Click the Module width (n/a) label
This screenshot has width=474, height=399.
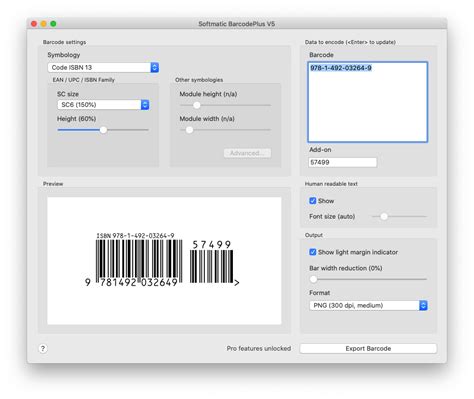pyautogui.click(x=207, y=119)
